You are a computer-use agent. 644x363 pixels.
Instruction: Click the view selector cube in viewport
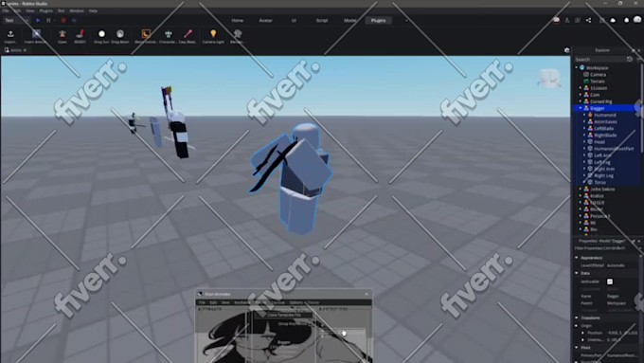coord(549,78)
